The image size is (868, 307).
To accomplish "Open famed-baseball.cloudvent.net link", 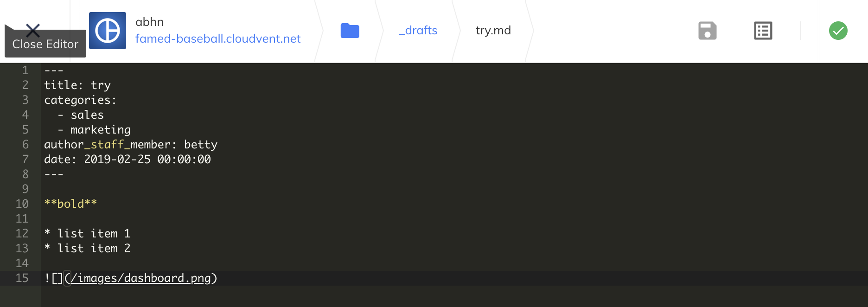I will pos(218,38).
